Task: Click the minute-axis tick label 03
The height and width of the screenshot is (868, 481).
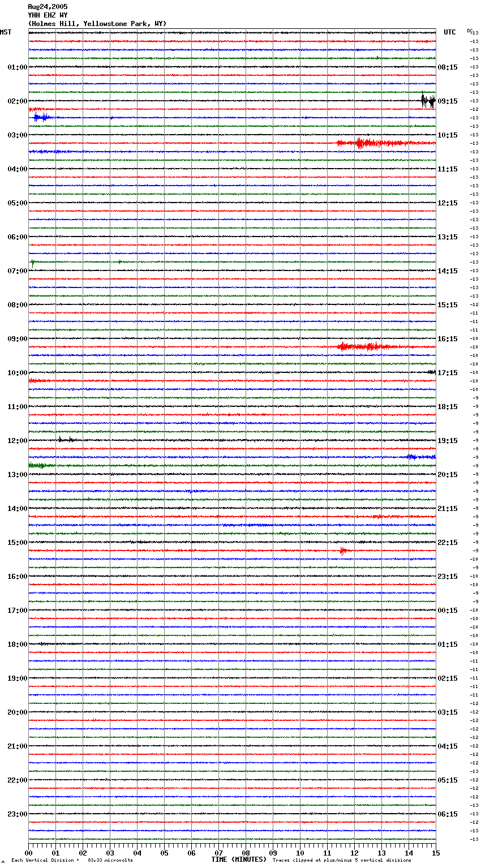Action: click(110, 853)
